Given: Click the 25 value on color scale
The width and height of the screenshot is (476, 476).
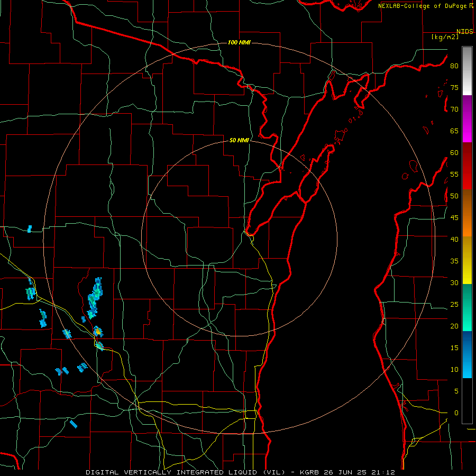Looking at the screenshot, I should (x=454, y=305).
